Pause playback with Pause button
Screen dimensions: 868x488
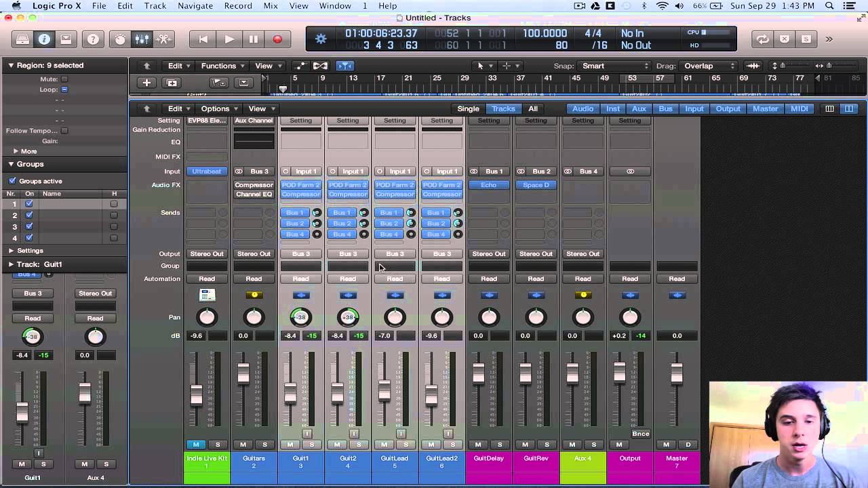click(x=253, y=39)
